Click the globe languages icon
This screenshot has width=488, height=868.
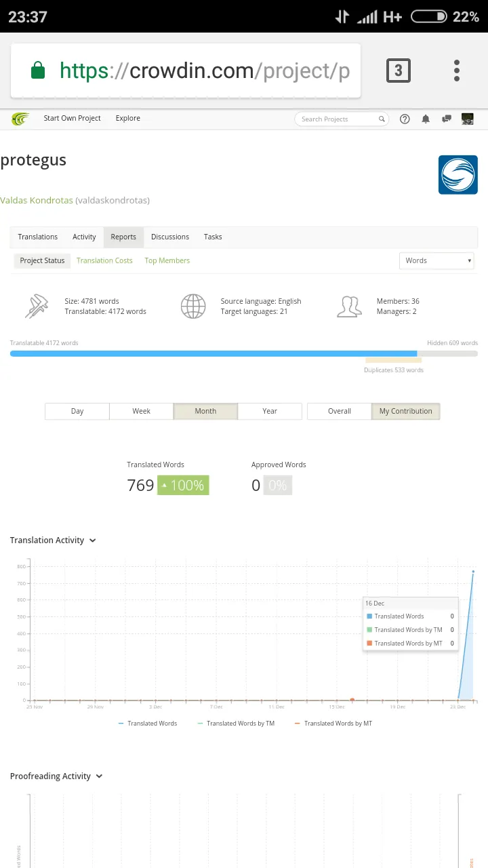tap(193, 307)
